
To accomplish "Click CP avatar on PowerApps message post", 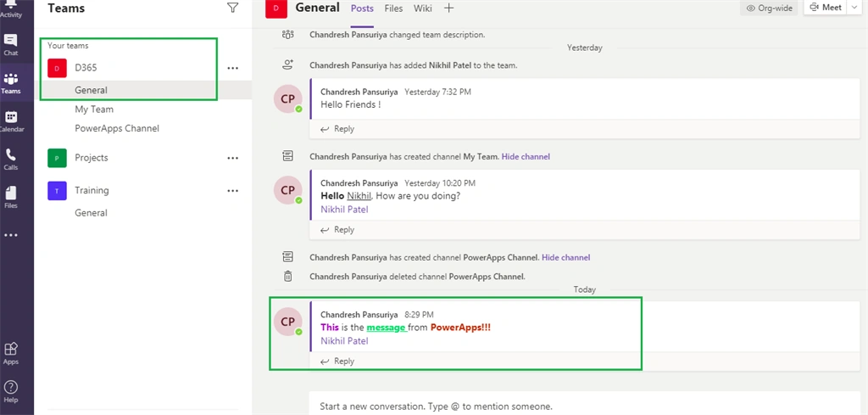I will (x=288, y=322).
